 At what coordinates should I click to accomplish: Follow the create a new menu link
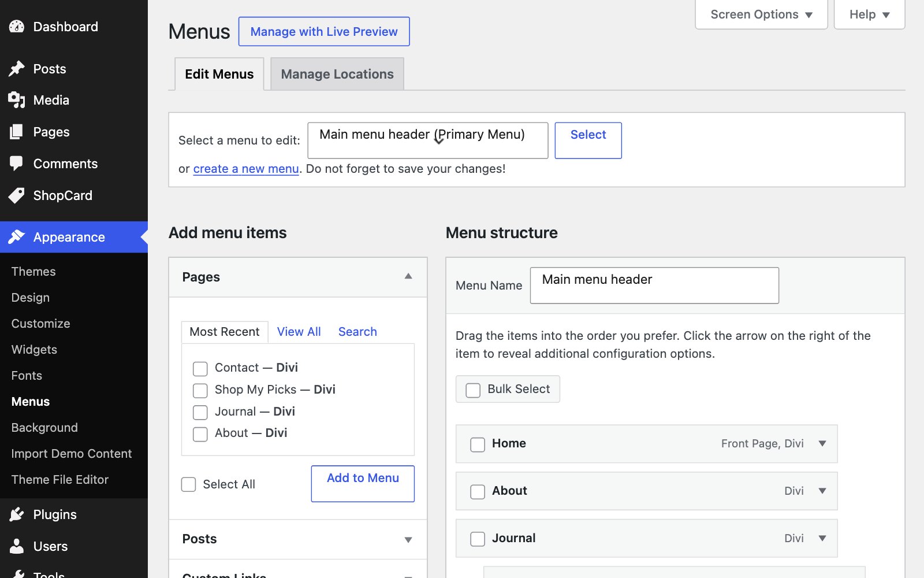tap(246, 169)
